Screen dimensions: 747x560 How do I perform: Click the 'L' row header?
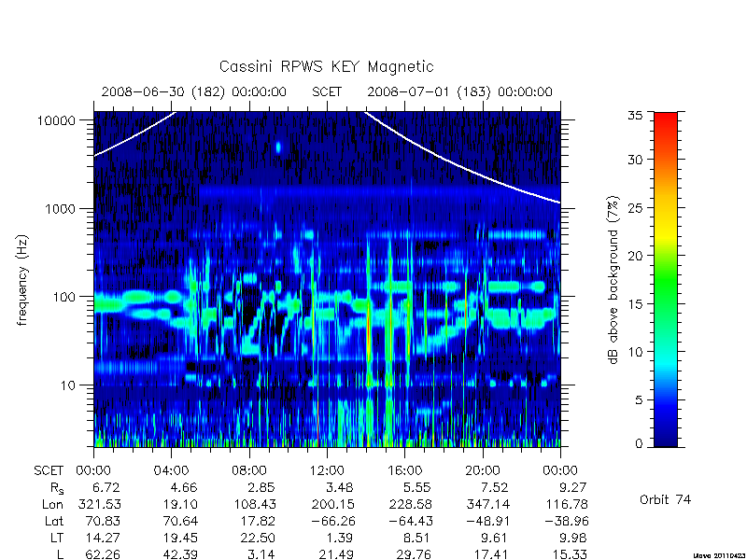[x=61, y=554]
